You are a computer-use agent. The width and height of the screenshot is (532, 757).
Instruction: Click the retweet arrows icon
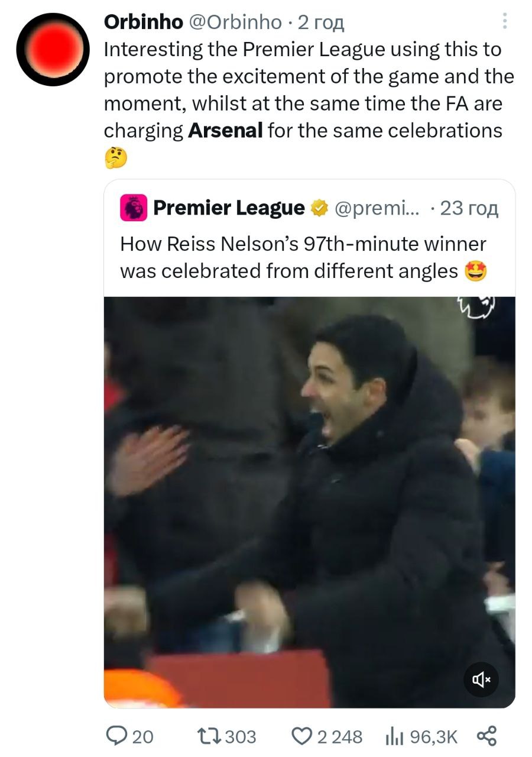[x=209, y=736]
